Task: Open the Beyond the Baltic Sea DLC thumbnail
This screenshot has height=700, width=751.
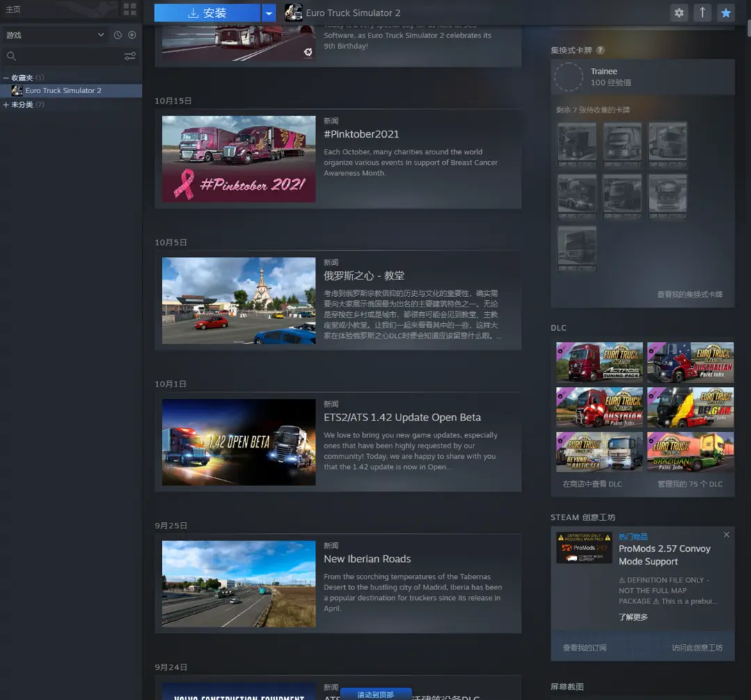Action: pos(599,452)
